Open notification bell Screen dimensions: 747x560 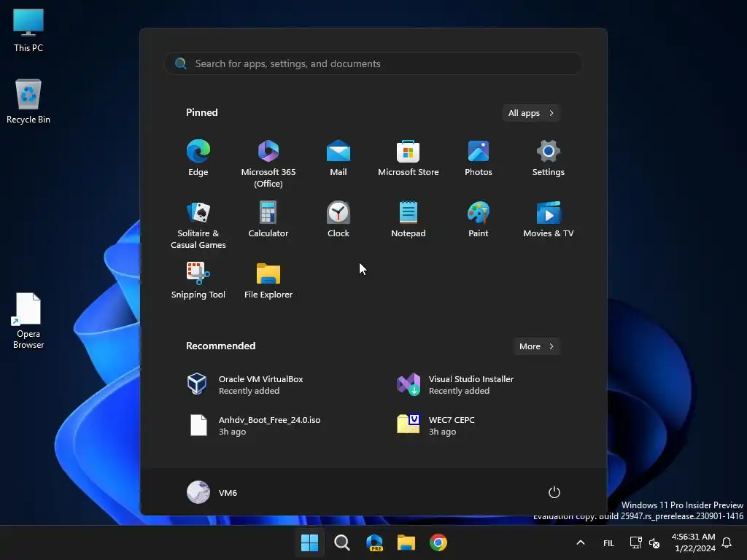click(x=727, y=542)
